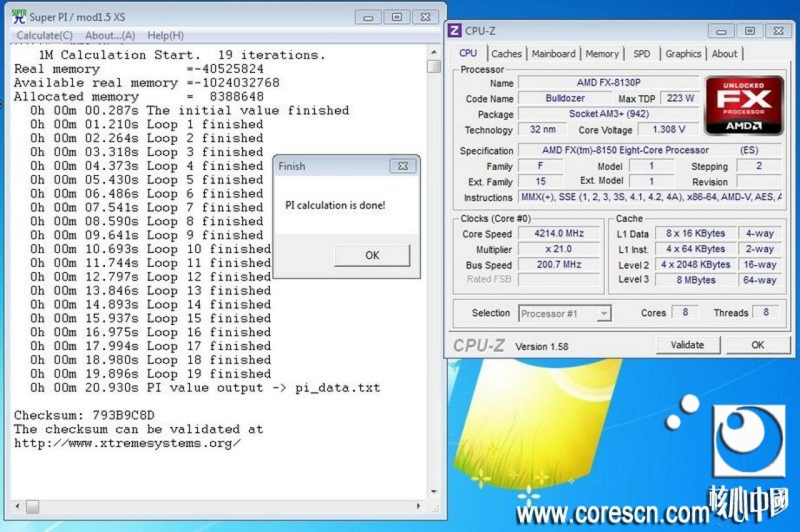Click the Package field Socket AM3+ (942)

pyautogui.click(x=609, y=114)
